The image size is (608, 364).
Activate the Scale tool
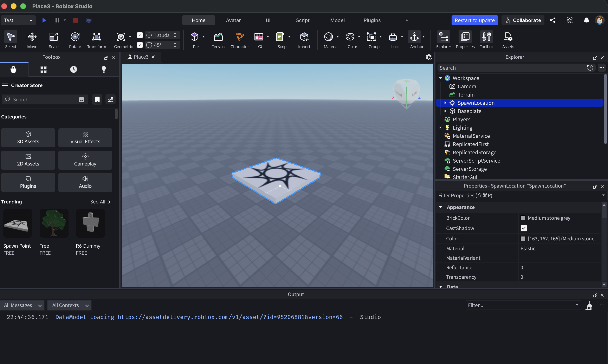click(x=53, y=40)
